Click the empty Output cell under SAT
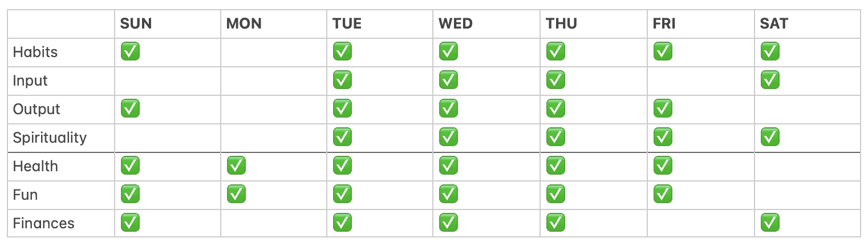The height and width of the screenshot is (250, 868). point(808,110)
